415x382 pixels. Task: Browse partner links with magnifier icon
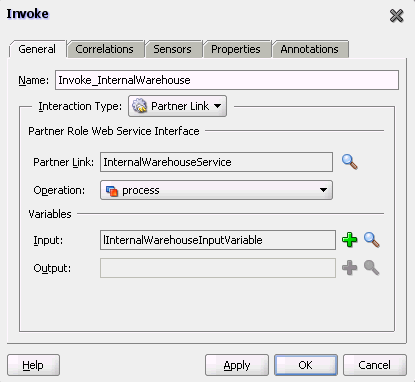point(350,162)
